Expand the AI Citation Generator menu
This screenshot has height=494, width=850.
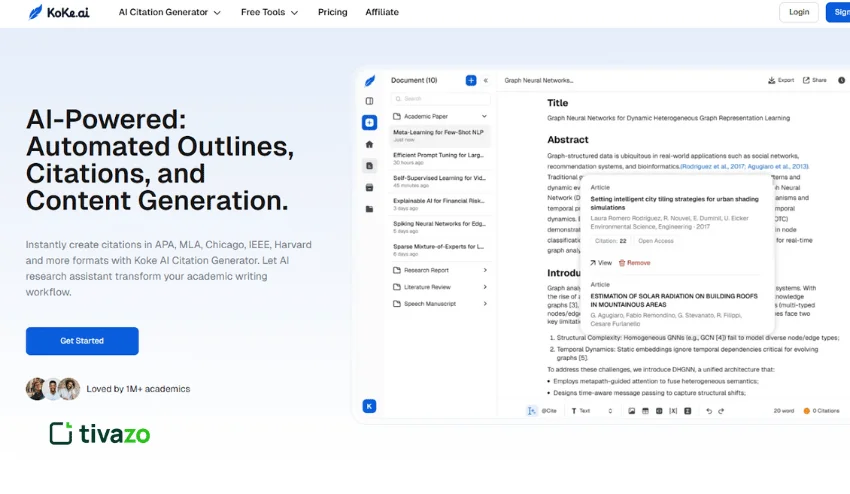pos(169,12)
